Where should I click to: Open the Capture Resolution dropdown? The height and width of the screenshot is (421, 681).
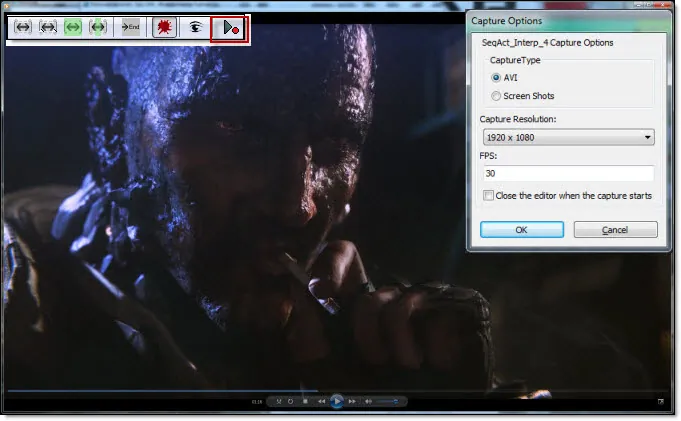[569, 137]
